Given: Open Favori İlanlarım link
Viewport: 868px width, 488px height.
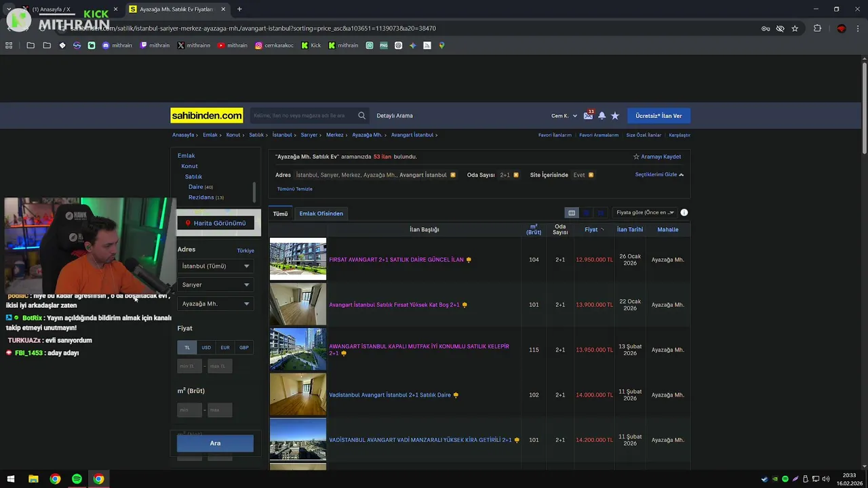Looking at the screenshot, I should coord(555,135).
